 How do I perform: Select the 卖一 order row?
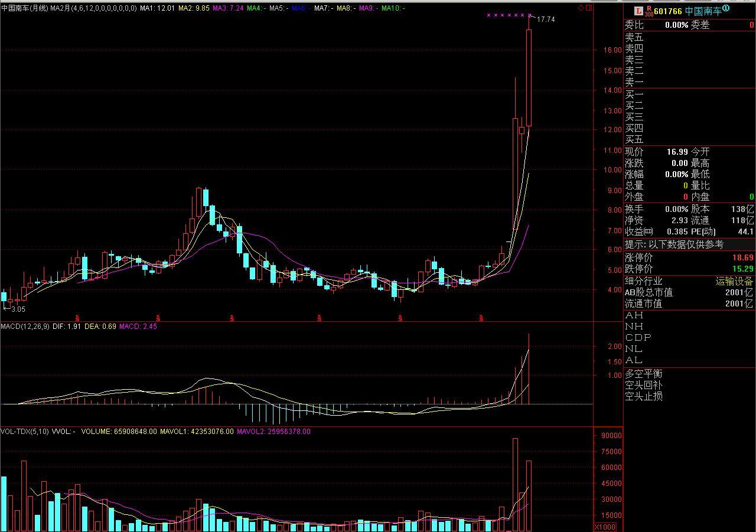click(689, 82)
